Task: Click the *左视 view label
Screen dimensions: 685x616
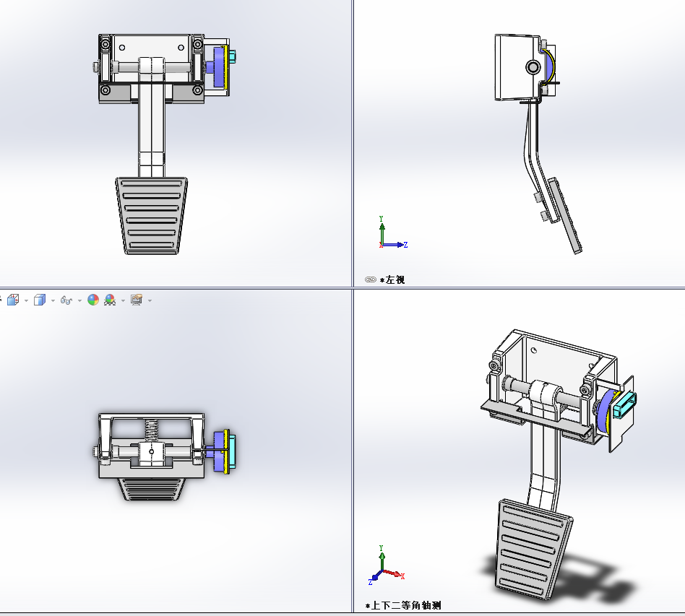Action: click(392, 280)
